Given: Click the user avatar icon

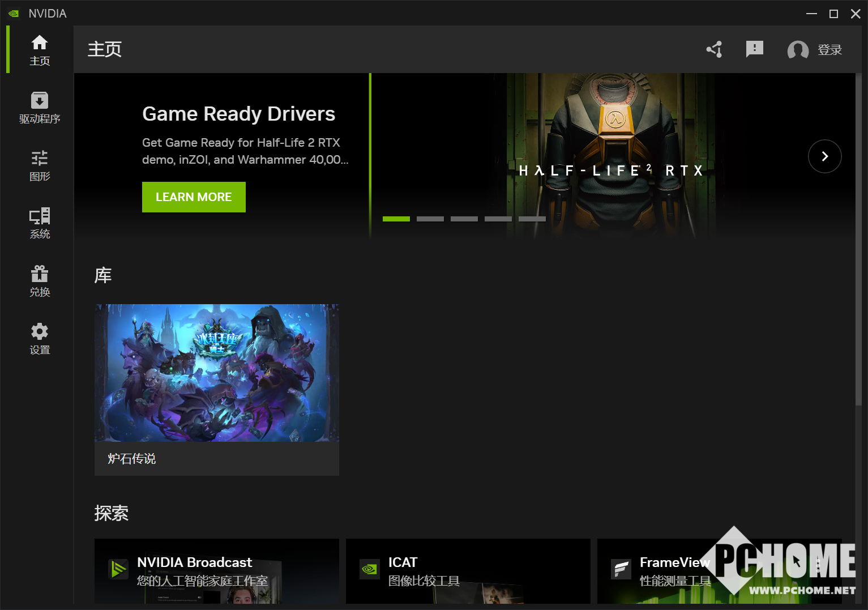Looking at the screenshot, I should [798, 50].
